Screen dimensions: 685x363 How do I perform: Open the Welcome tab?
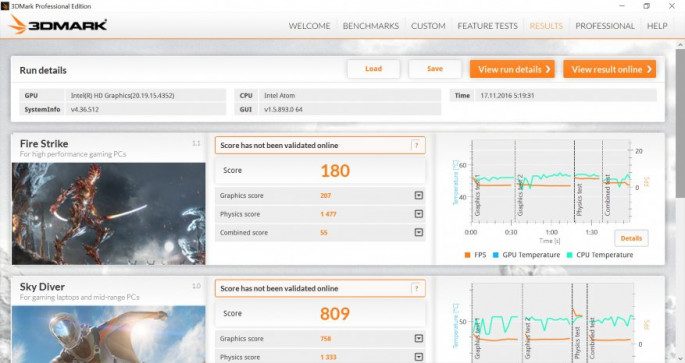(309, 26)
